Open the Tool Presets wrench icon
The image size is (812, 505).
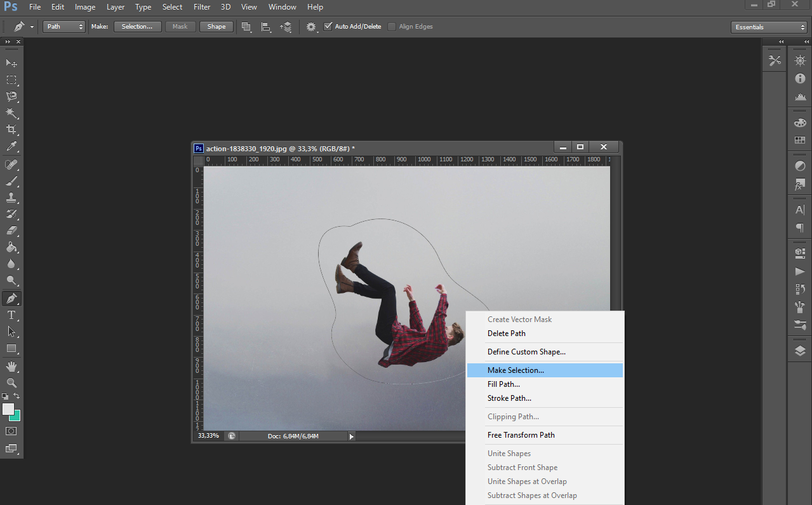[775, 61]
